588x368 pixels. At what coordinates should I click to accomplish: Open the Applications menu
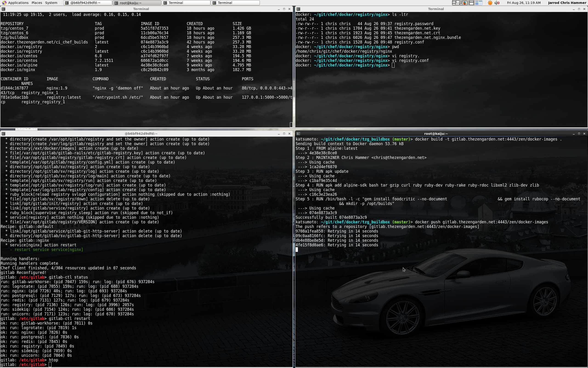18,3
